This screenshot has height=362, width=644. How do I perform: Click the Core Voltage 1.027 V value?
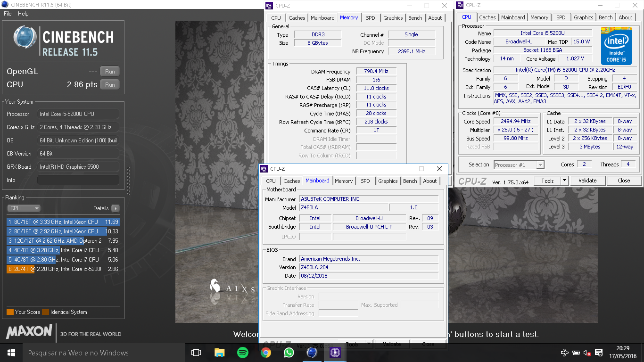pyautogui.click(x=575, y=58)
